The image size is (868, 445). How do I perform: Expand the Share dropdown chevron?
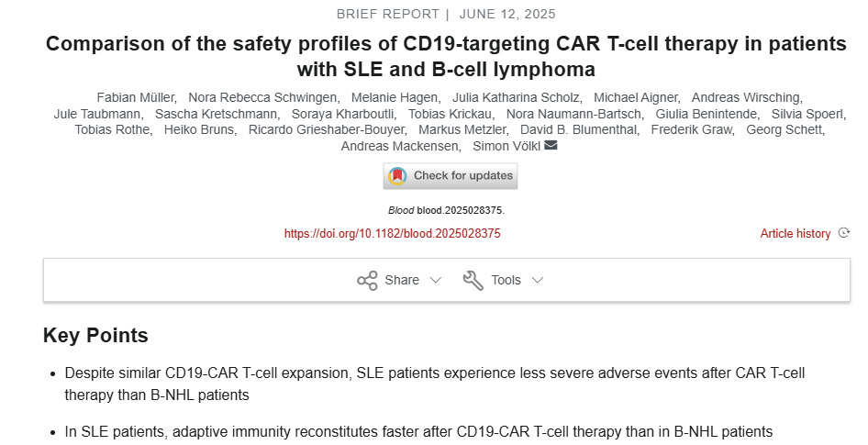(x=436, y=280)
